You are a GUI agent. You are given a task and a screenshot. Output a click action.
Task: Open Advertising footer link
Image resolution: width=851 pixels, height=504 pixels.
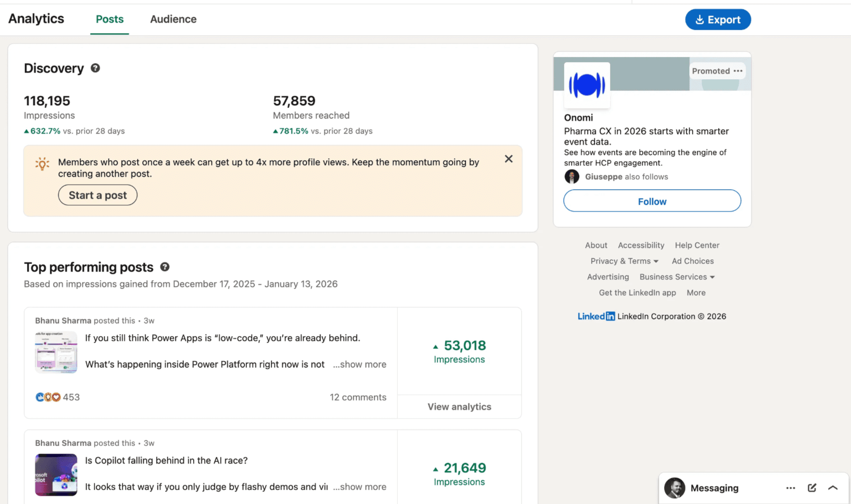click(x=608, y=277)
